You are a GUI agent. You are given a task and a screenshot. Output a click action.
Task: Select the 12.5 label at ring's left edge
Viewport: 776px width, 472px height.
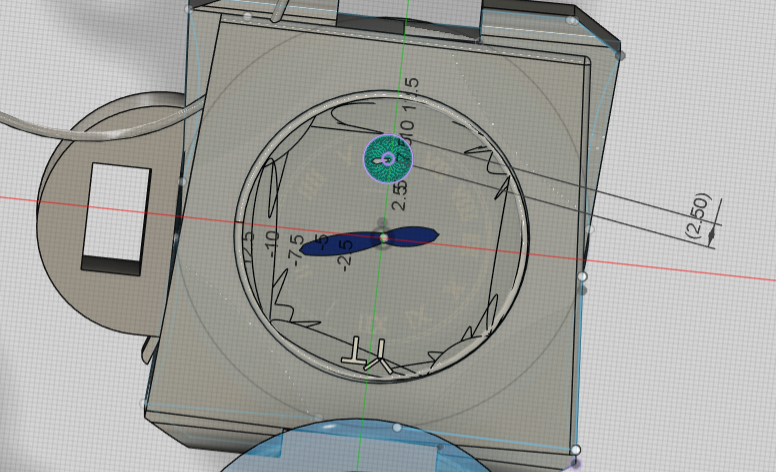click(x=248, y=245)
